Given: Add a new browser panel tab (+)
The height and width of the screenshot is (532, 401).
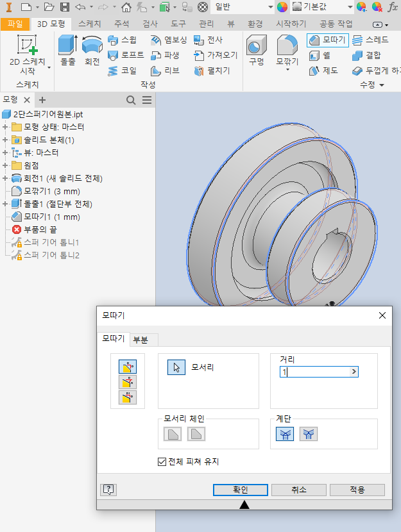Looking at the screenshot, I should pos(42,100).
